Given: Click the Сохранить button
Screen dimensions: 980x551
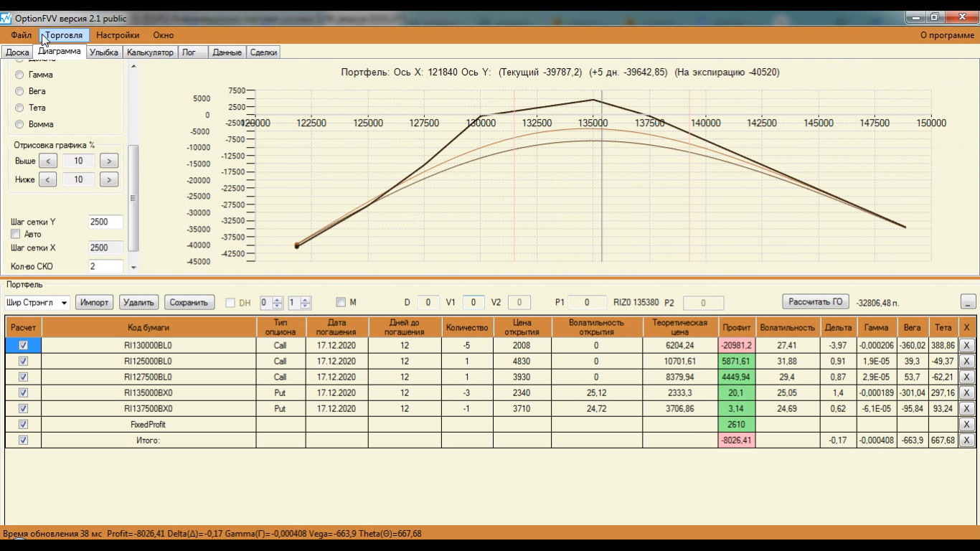Looking at the screenshot, I should coord(189,303).
